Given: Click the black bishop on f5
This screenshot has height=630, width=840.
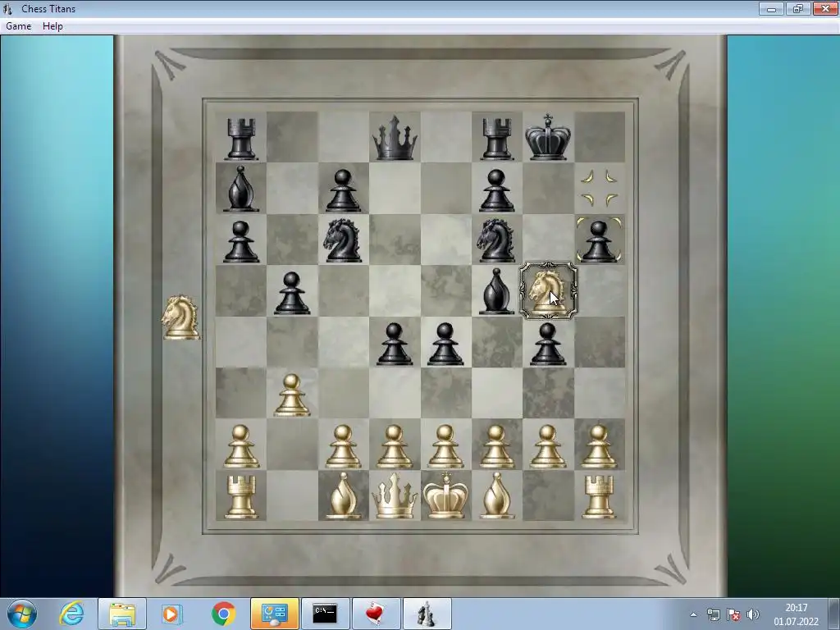Looking at the screenshot, I should tap(496, 291).
